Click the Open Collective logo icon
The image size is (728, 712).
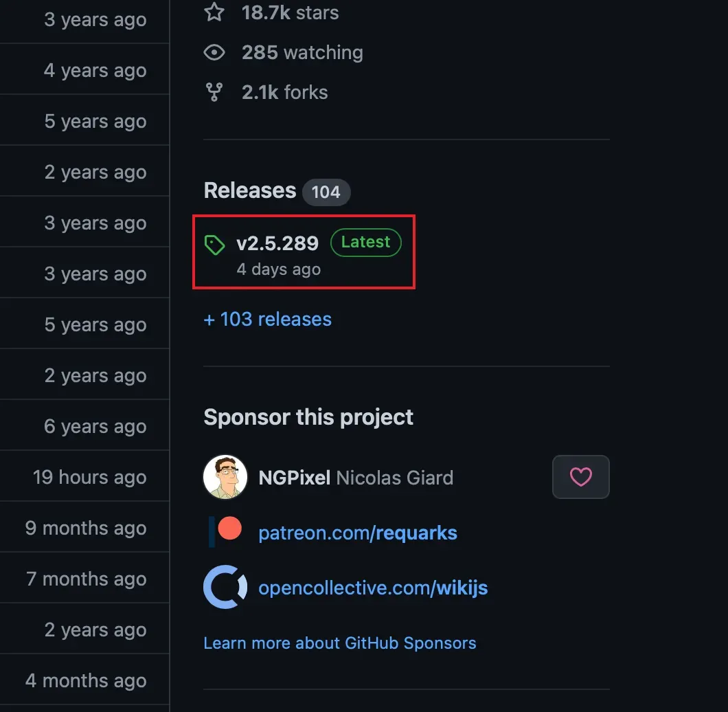click(x=225, y=587)
